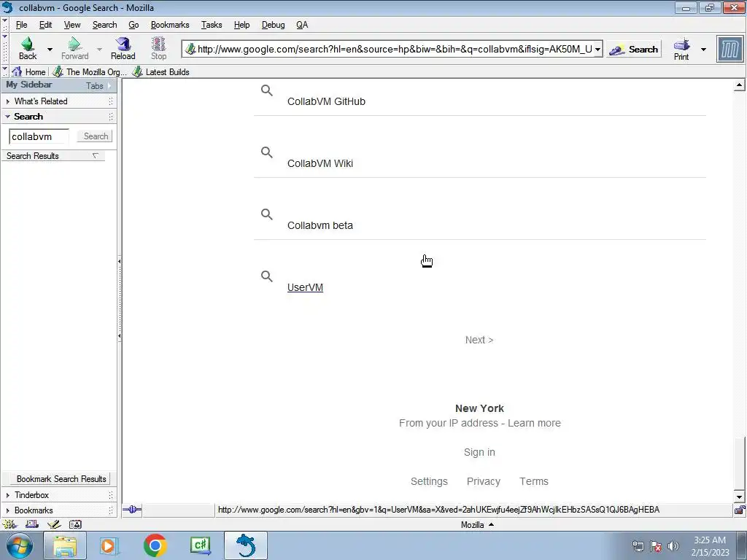Open the Back button history dropdown arrow
This screenshot has width=747, height=560.
tap(50, 49)
